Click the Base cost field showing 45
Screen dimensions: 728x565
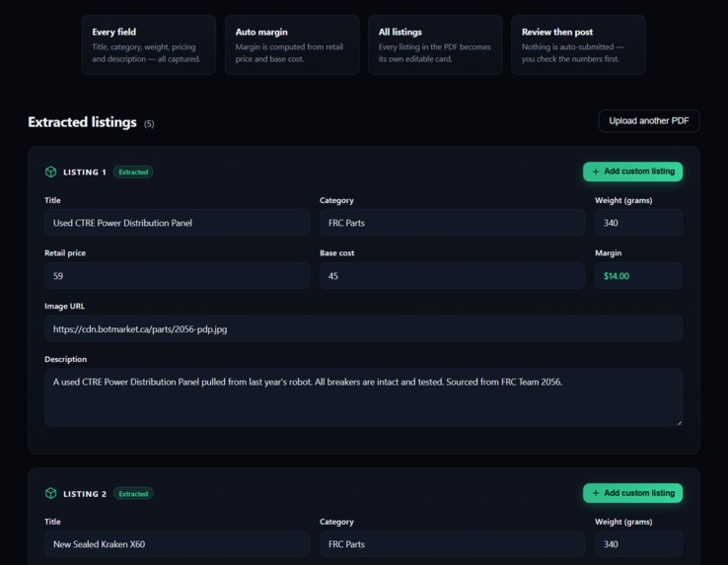(452, 276)
